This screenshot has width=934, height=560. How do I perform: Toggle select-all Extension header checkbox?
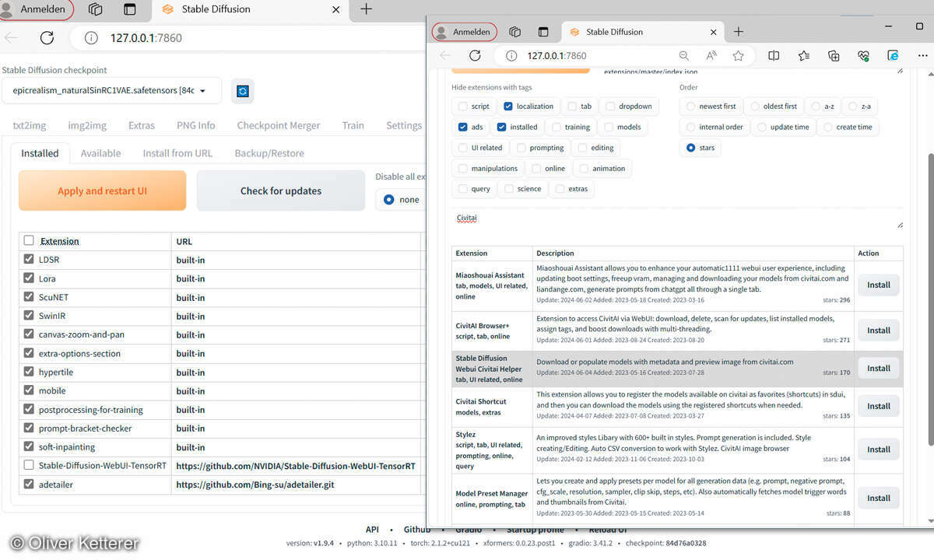[29, 241]
